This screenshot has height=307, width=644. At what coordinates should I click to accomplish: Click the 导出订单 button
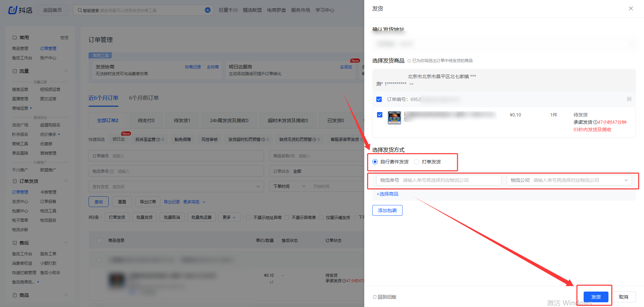point(148,202)
